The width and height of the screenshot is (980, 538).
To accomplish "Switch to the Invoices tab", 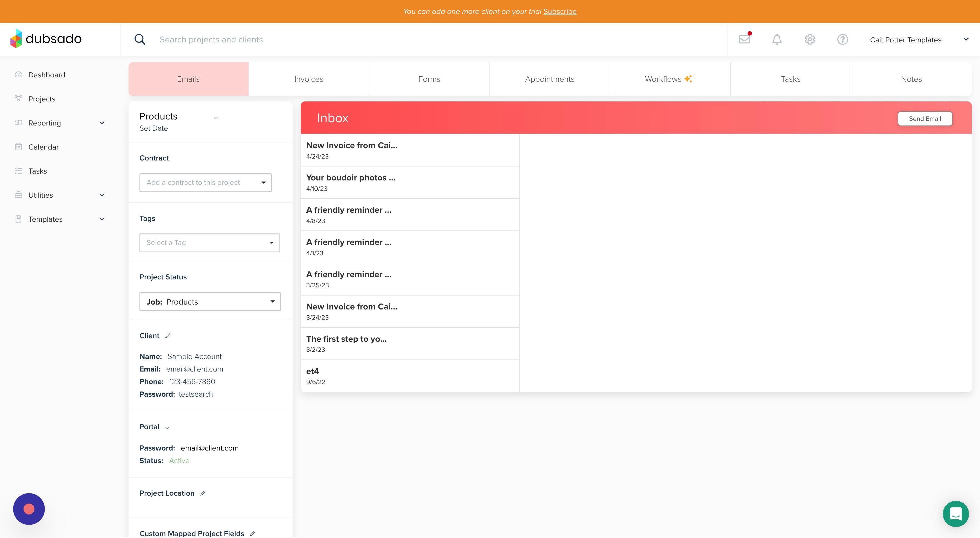I will [309, 79].
